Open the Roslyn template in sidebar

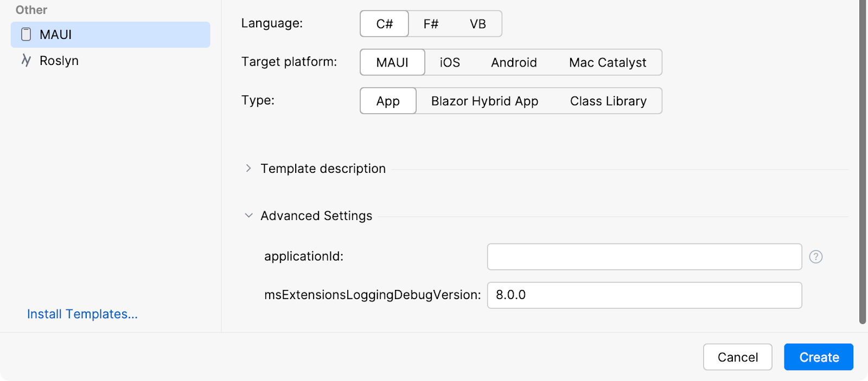(x=59, y=60)
